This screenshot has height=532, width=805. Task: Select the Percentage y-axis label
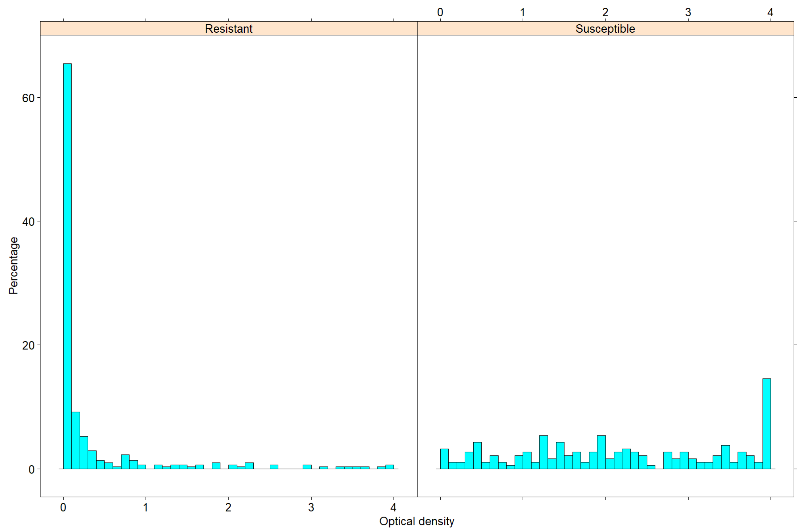(13, 266)
